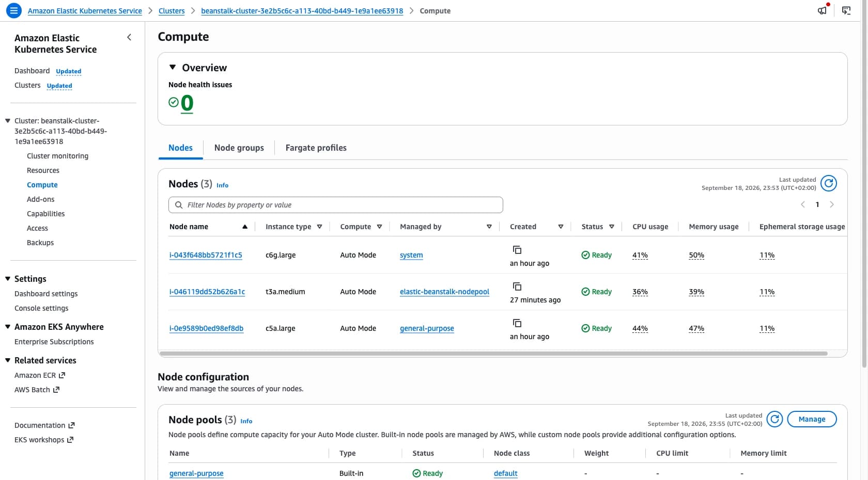
Task: Go to previous page of nodes
Action: 803,204
